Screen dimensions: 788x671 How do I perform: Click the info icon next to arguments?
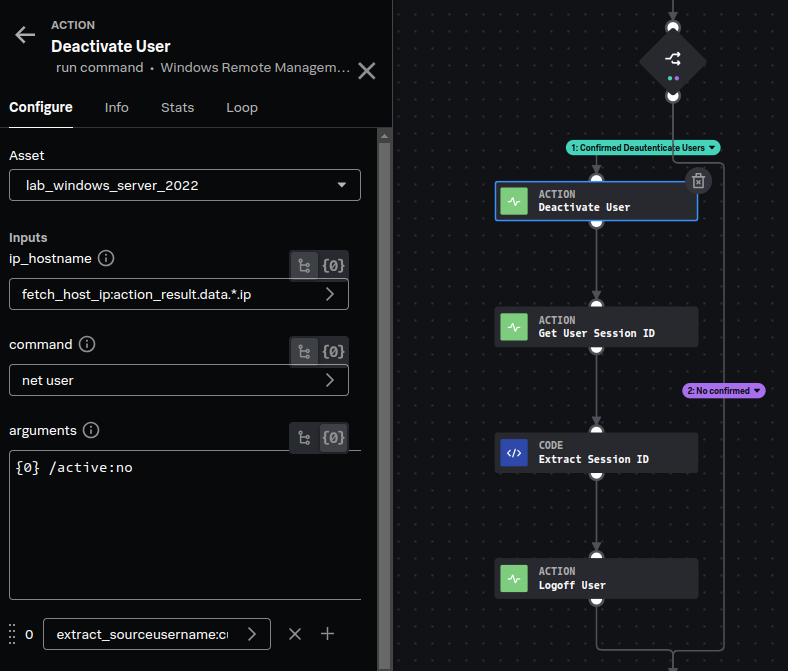point(91,430)
